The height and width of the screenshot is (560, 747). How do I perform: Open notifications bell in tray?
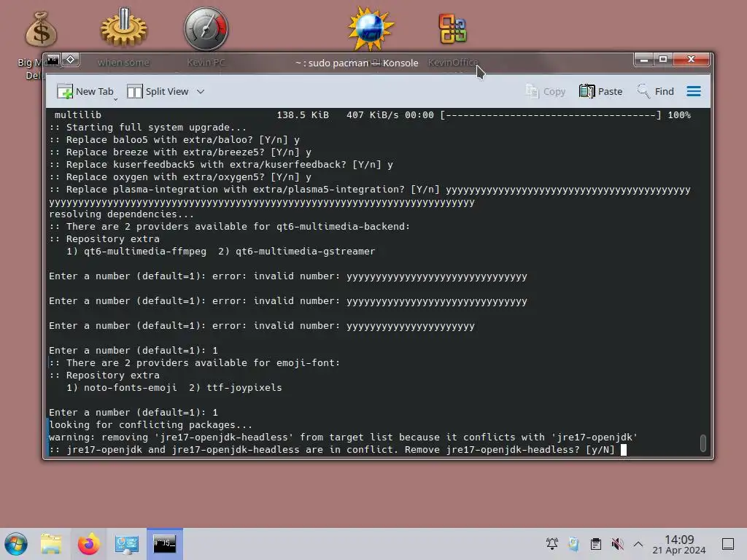point(552,544)
